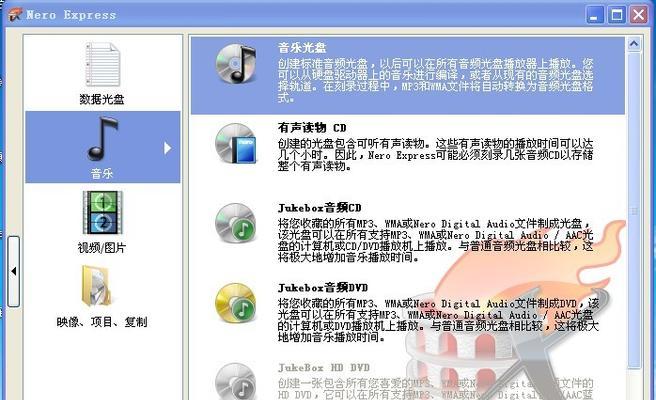Click the JukeBox HD DVD disc icon

click(x=236, y=381)
